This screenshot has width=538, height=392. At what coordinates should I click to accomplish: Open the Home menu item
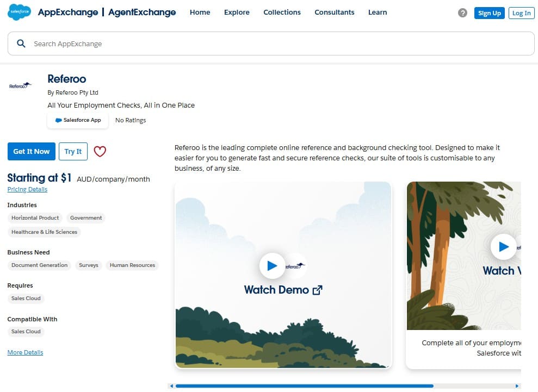click(200, 13)
